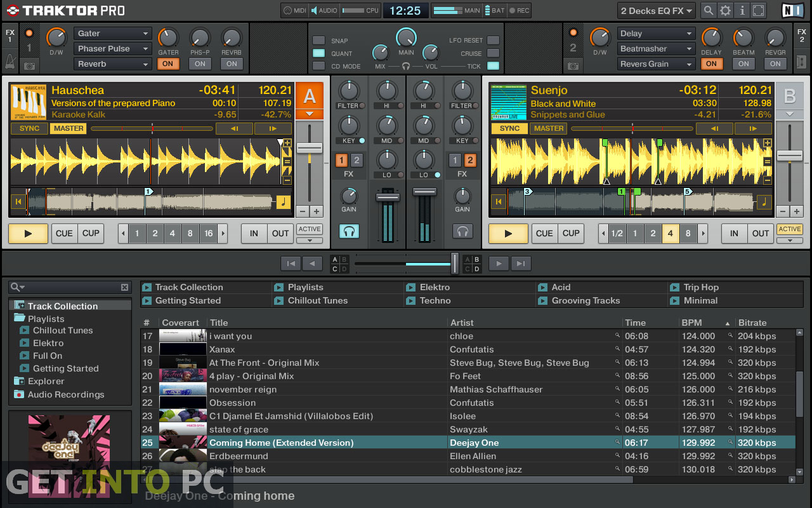The image size is (812, 508).
Task: Open the Beatmasher effect dropdown
Action: coord(656,49)
